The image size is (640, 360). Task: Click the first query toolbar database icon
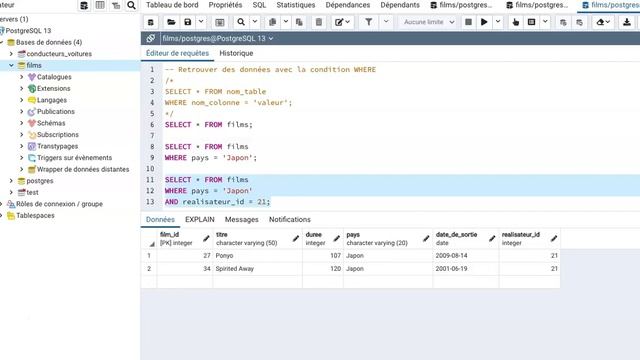151,22
